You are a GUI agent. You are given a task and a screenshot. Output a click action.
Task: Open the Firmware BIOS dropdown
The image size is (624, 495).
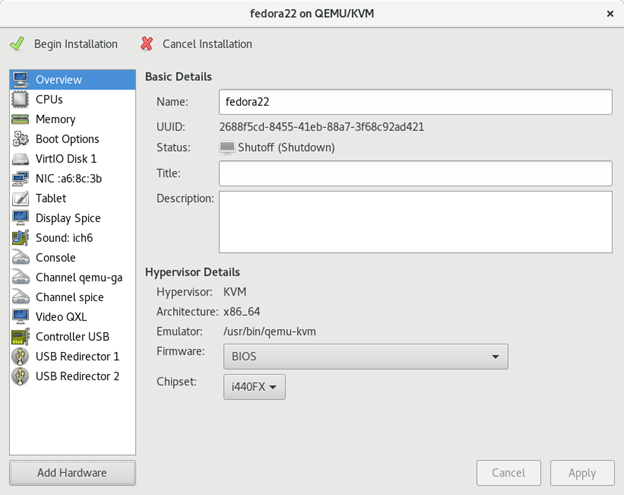click(365, 357)
